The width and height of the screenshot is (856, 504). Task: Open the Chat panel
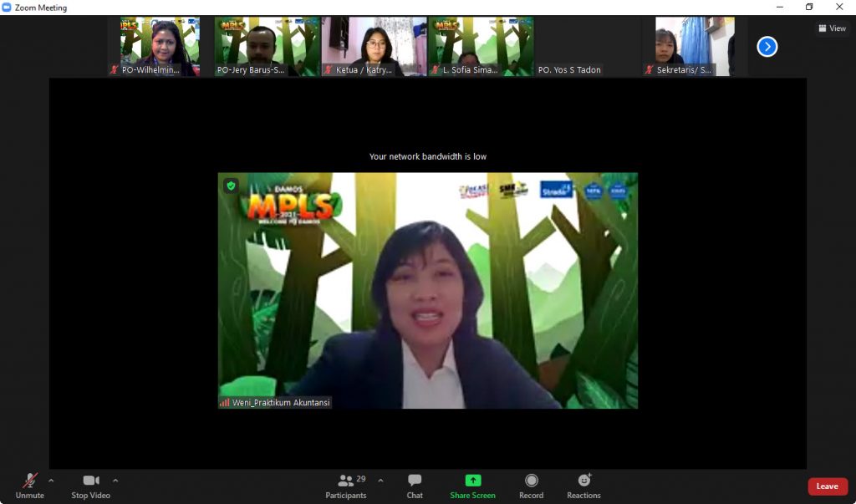(415, 486)
